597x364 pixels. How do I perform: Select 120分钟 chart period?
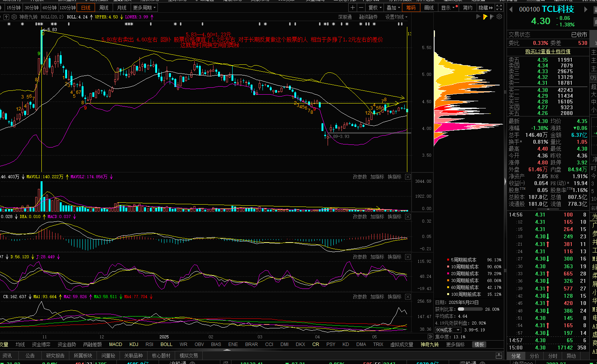(x=68, y=8)
